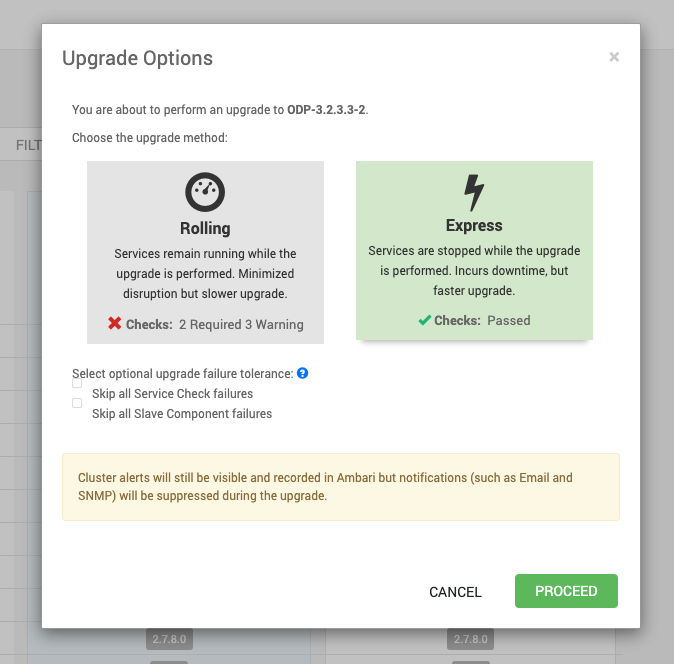Open Express checks 'Passed' link

click(x=509, y=321)
